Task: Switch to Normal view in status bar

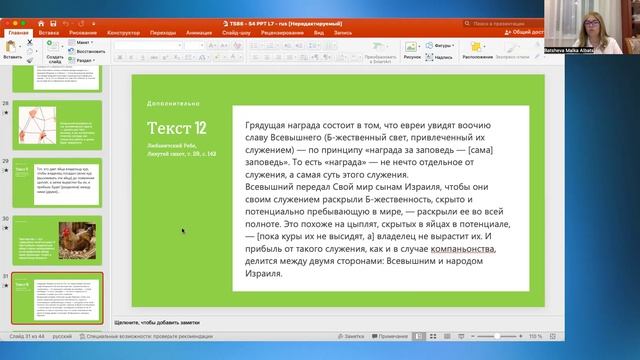Action: (418, 336)
